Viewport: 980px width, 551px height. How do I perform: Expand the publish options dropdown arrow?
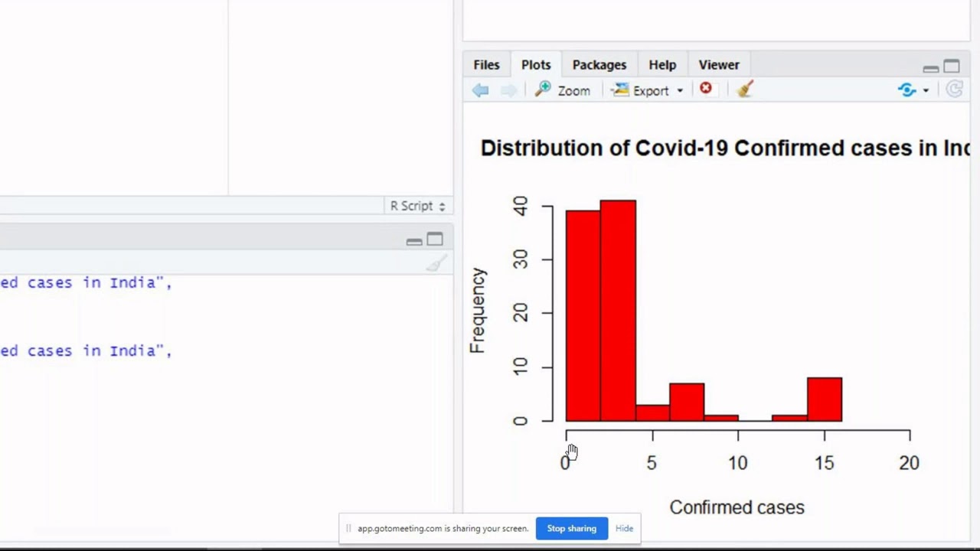click(x=926, y=91)
